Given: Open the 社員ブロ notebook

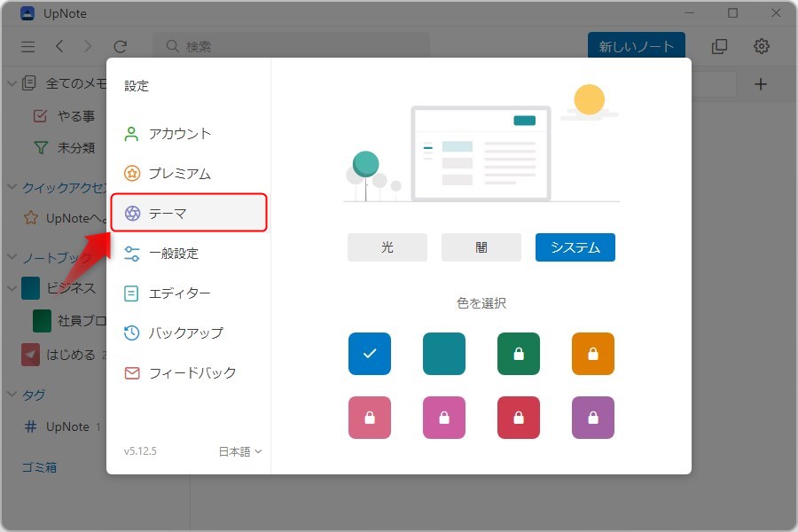Looking at the screenshot, I should tap(70, 321).
